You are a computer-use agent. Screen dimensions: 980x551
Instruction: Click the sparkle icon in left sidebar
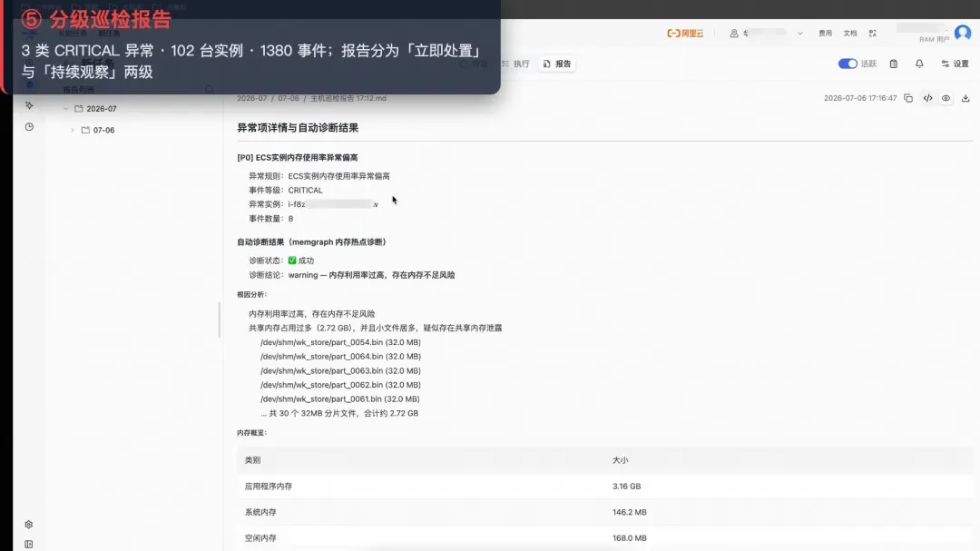point(29,105)
